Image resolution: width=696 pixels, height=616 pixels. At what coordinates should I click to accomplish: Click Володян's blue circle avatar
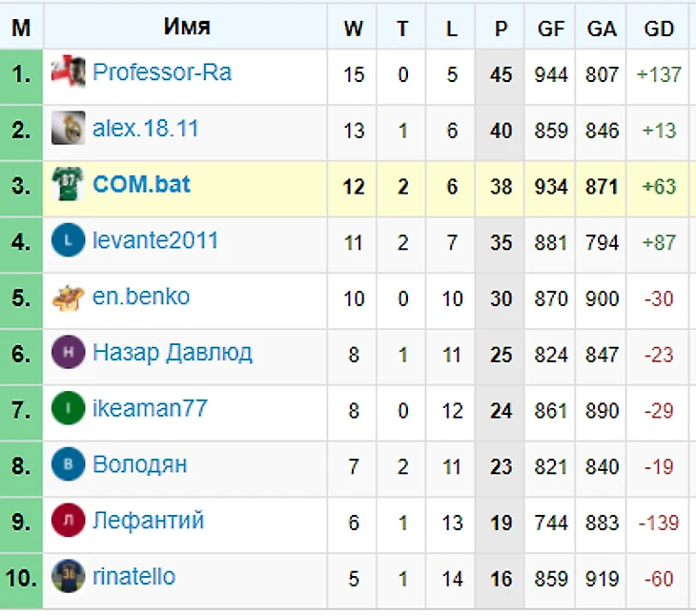coord(69,465)
